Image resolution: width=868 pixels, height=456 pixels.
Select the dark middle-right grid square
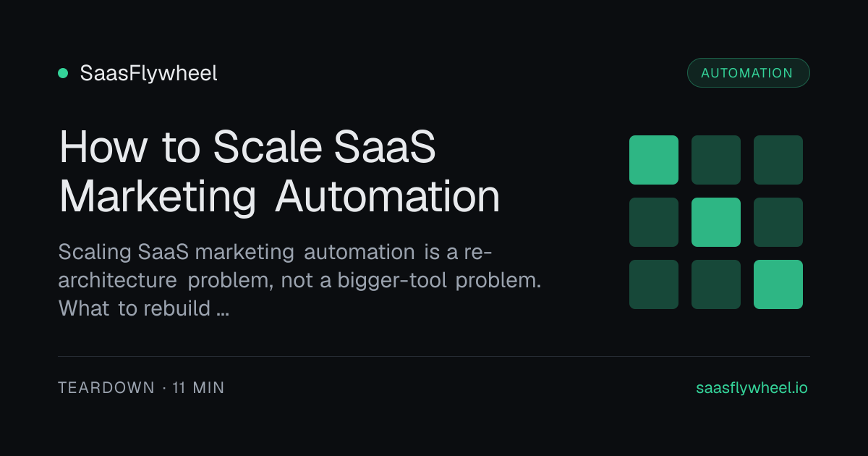(778, 222)
